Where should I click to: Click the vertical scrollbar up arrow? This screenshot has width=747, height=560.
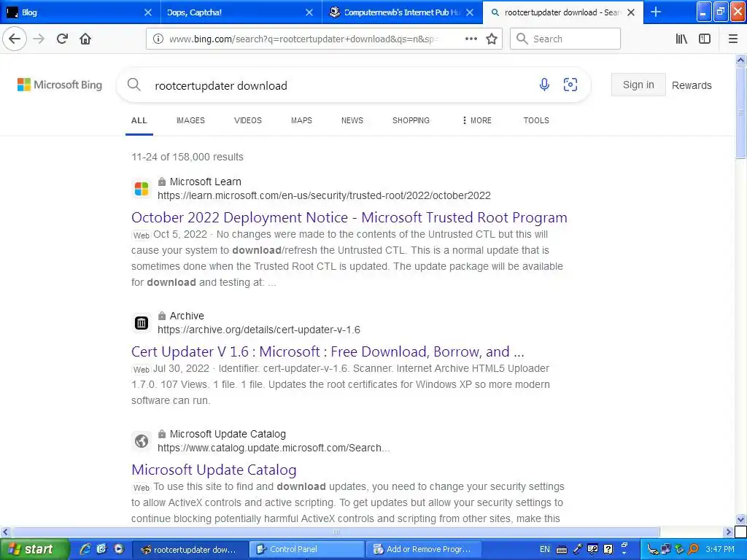coord(740,60)
